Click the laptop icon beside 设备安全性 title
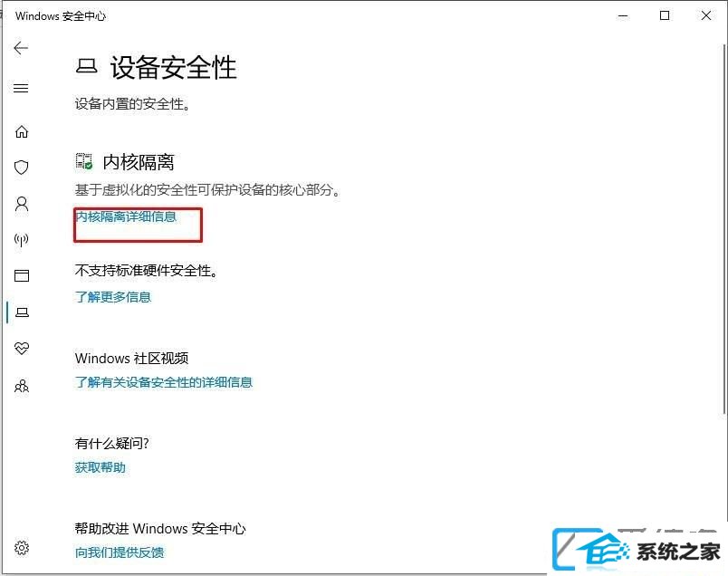 86,66
